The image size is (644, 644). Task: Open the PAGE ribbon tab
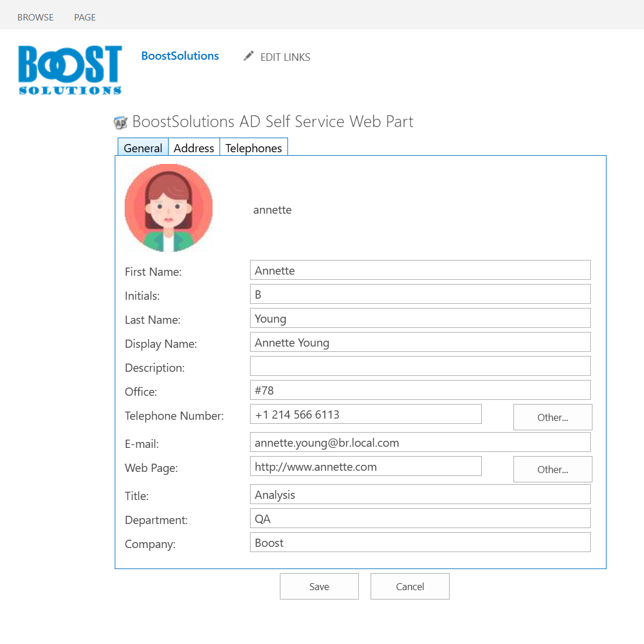[85, 17]
